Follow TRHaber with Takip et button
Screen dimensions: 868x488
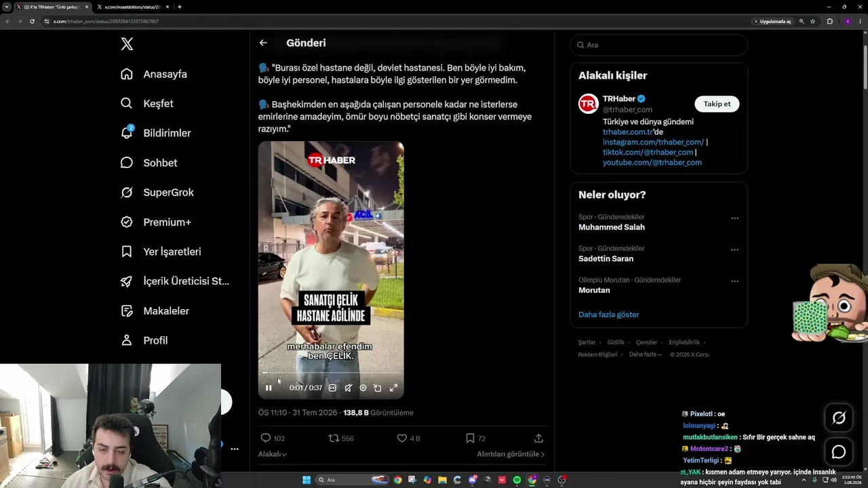pos(717,104)
